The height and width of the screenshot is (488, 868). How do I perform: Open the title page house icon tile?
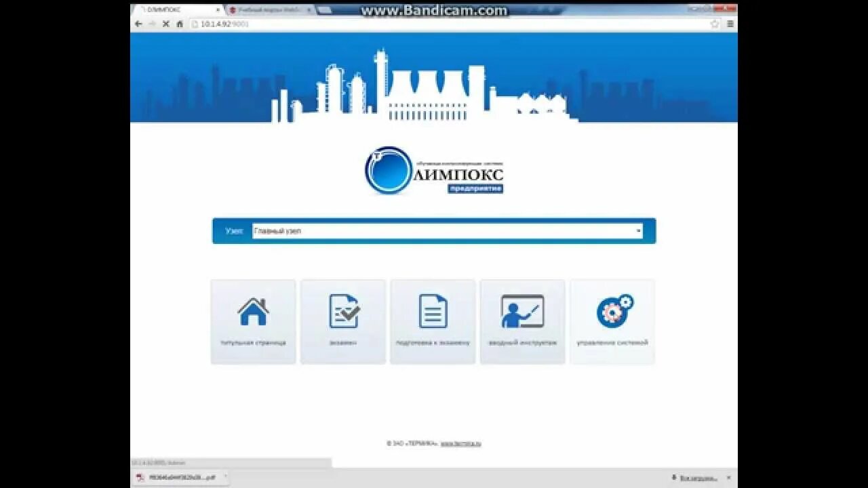pos(253,322)
